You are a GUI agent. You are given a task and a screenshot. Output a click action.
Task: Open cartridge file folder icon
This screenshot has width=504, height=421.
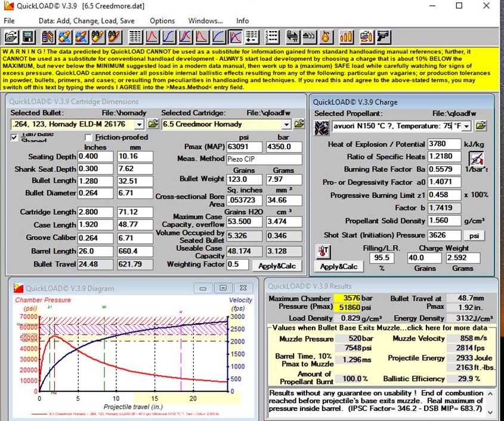(299, 123)
